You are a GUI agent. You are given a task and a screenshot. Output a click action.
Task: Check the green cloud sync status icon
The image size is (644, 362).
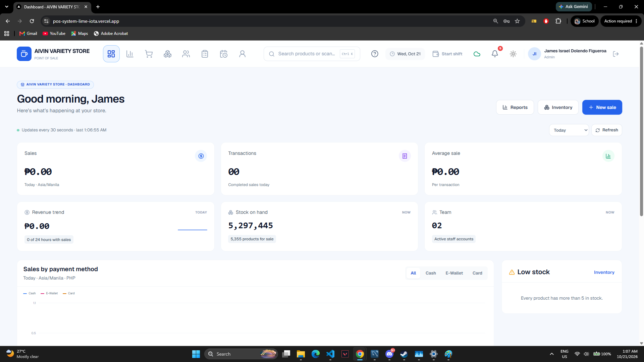477,54
